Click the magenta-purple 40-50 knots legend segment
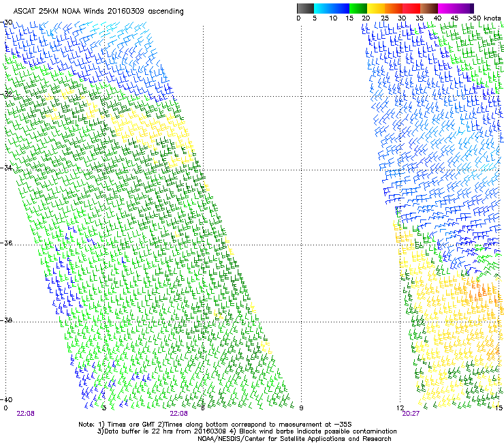This screenshot has width=504, height=443. coord(456,8)
